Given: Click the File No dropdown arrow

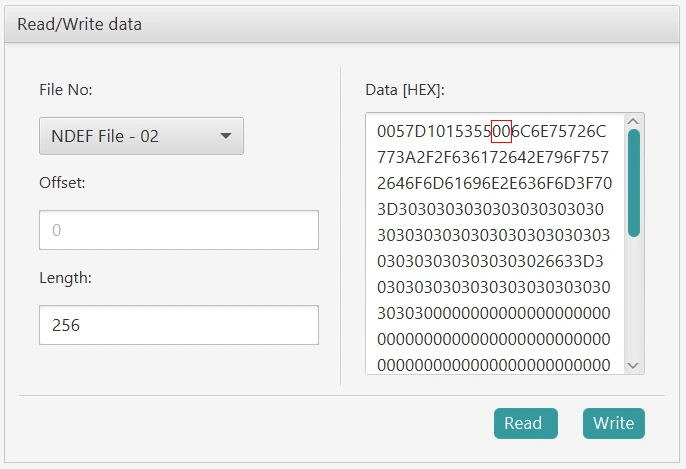Looking at the screenshot, I should coord(225,136).
